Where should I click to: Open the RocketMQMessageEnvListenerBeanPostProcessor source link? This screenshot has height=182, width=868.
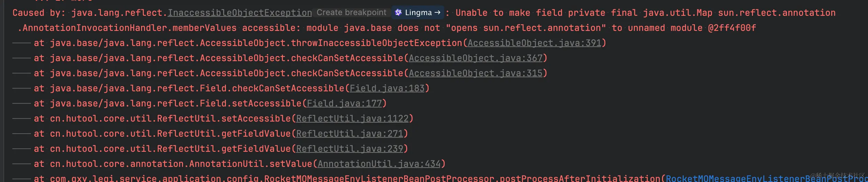(x=766, y=178)
